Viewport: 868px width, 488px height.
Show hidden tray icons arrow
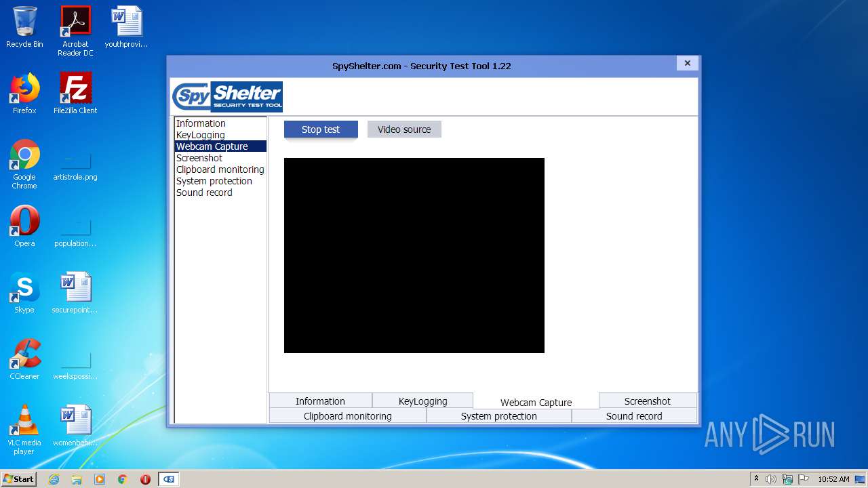[x=757, y=479]
